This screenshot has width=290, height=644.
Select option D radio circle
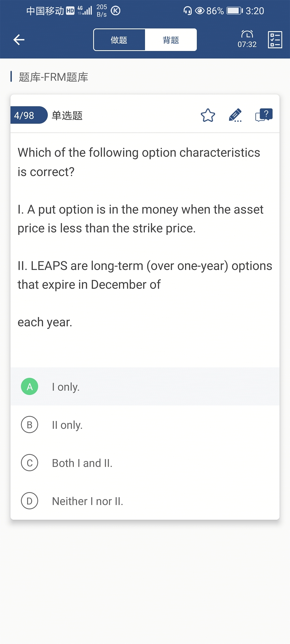click(30, 501)
